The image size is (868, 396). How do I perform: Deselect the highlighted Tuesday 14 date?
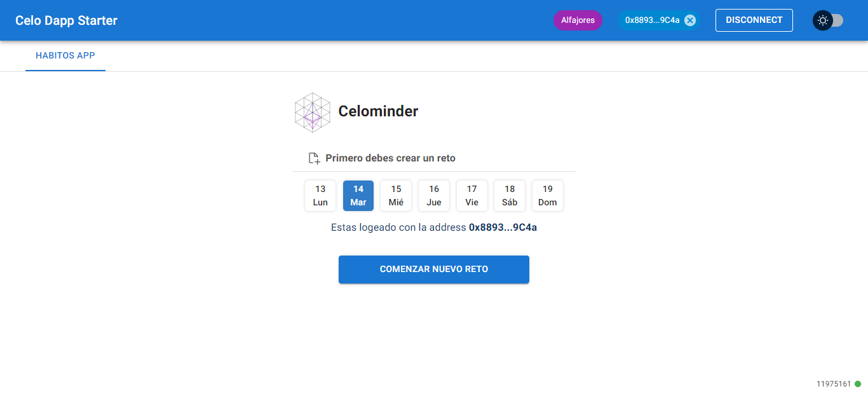point(358,195)
